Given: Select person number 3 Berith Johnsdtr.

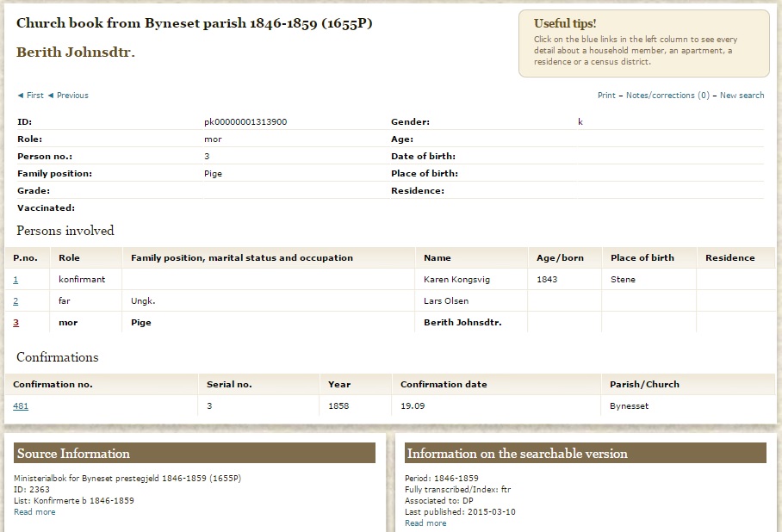Looking at the screenshot, I should [x=16, y=323].
